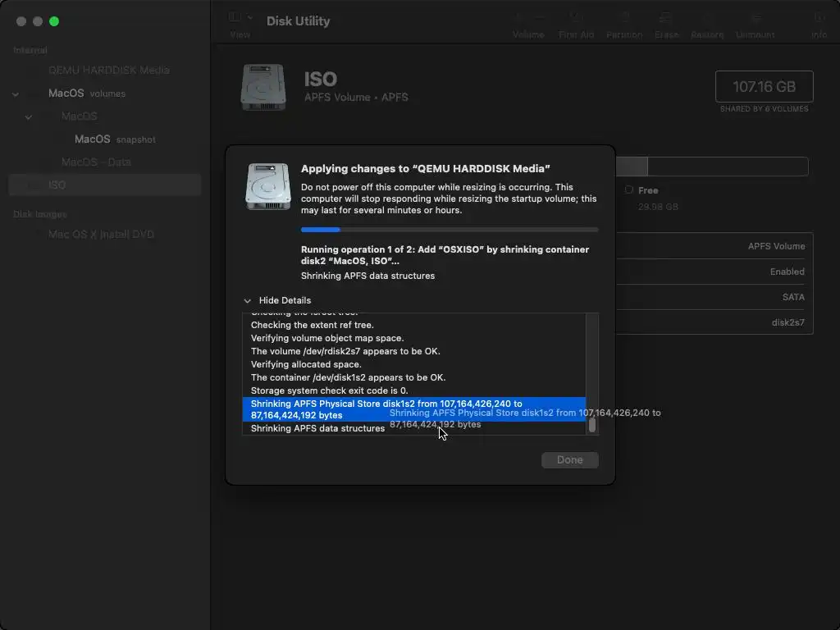Click the 'APFS Volume' type value in table
Viewport: 840px width, 630px height.
776,246
